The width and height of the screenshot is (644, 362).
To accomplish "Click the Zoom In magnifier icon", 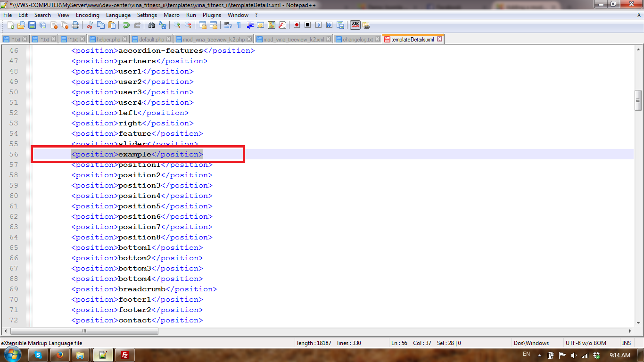I will click(177, 25).
